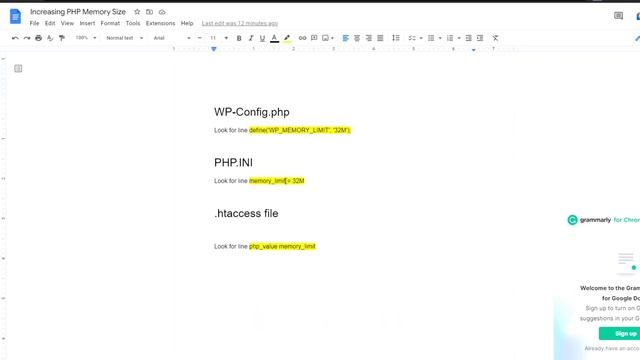Toggle underline formatting
The height and width of the screenshot is (360, 640).
(x=262, y=38)
